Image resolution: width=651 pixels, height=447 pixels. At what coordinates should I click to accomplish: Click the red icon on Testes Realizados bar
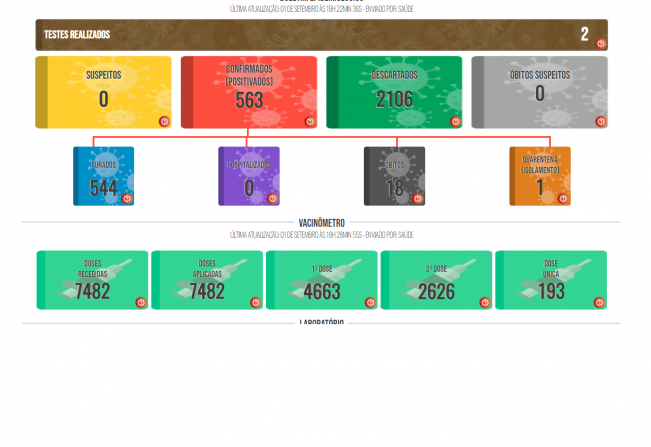click(x=601, y=43)
